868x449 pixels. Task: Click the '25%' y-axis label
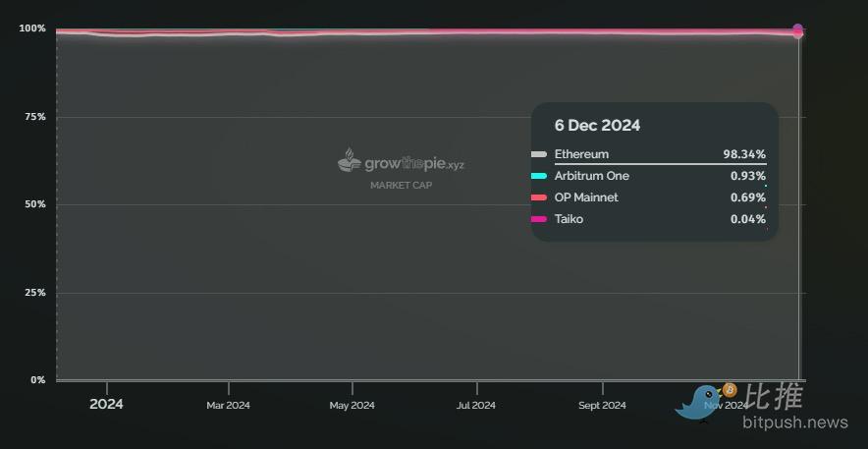(34, 293)
